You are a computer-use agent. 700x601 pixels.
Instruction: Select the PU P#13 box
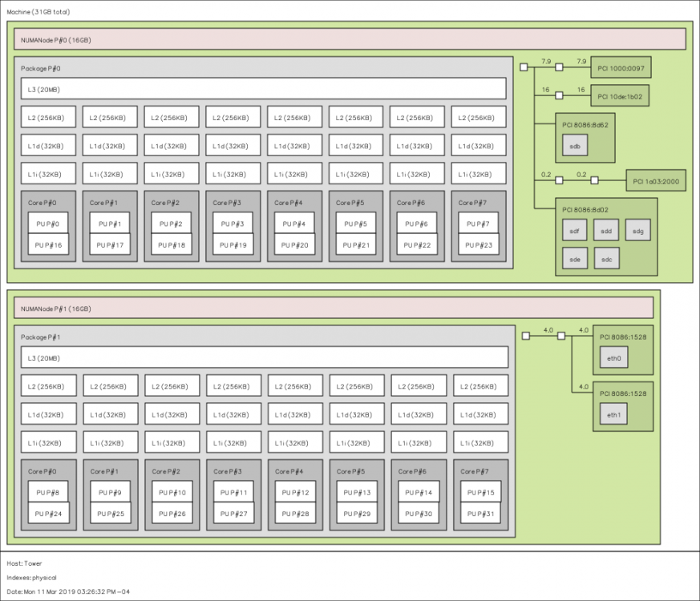click(357, 491)
